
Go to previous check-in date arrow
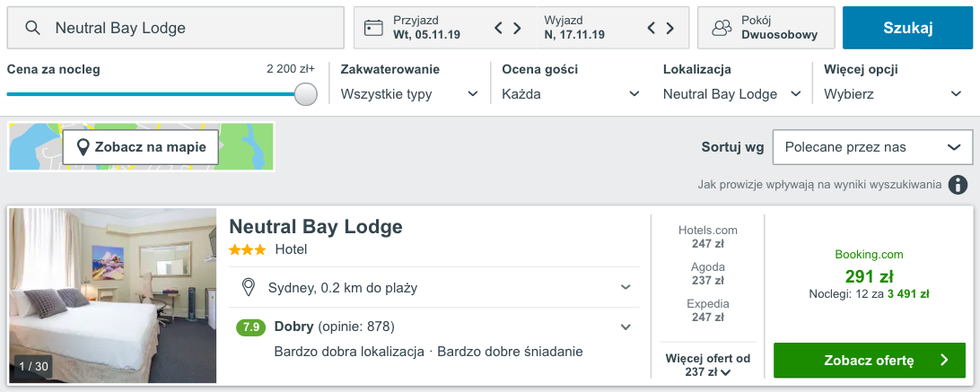pyautogui.click(x=498, y=28)
